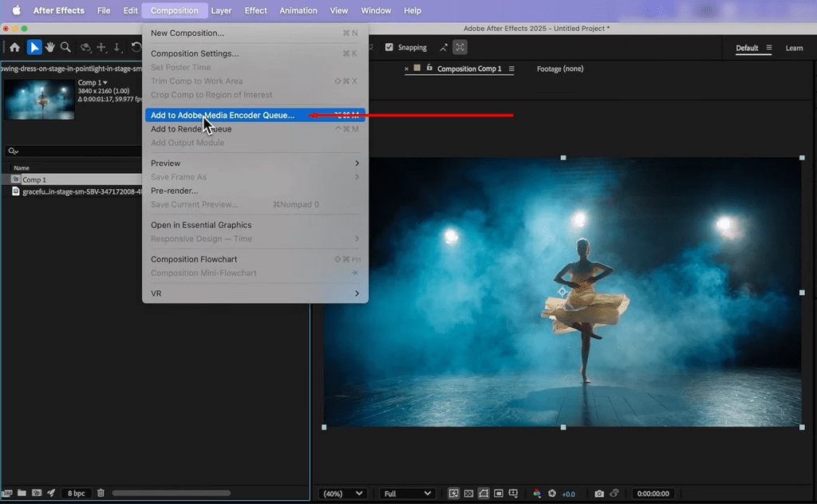Open the Full resolution dropdown
The image size is (817, 504).
(407, 494)
